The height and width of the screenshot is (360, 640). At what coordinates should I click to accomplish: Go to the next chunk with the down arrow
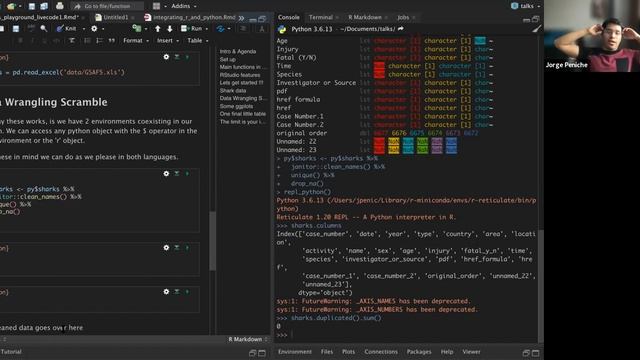170,29
